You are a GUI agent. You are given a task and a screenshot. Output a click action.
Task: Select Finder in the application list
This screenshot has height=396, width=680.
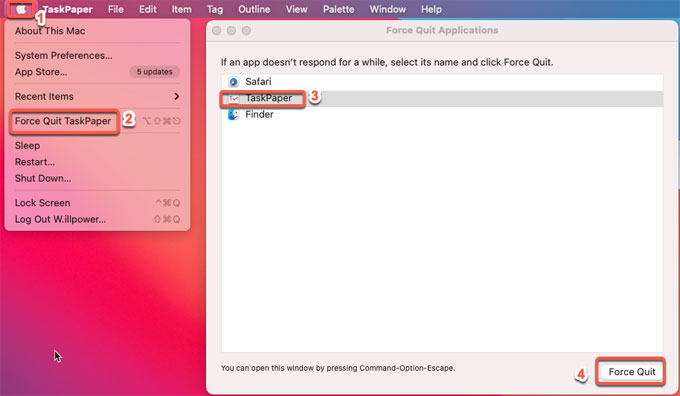(442, 115)
